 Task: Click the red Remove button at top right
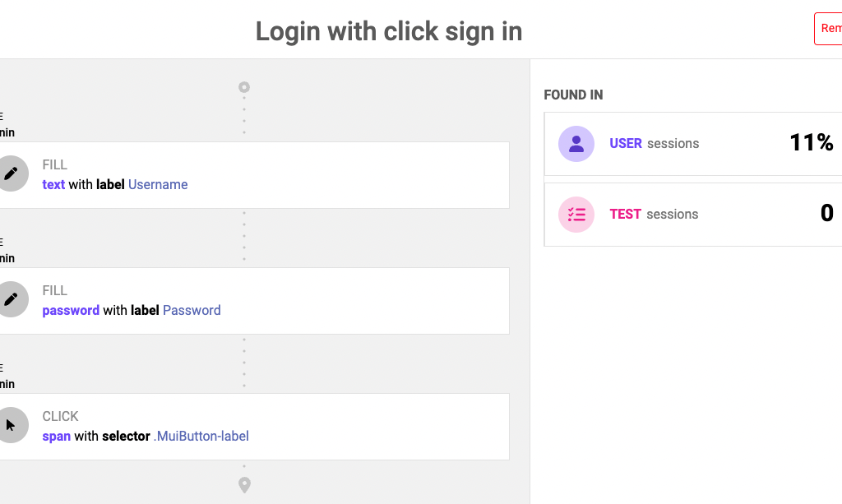pos(828,29)
